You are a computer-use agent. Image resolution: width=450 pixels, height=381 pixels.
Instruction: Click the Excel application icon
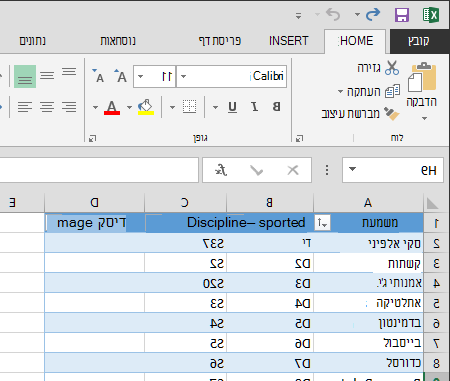coord(431,15)
